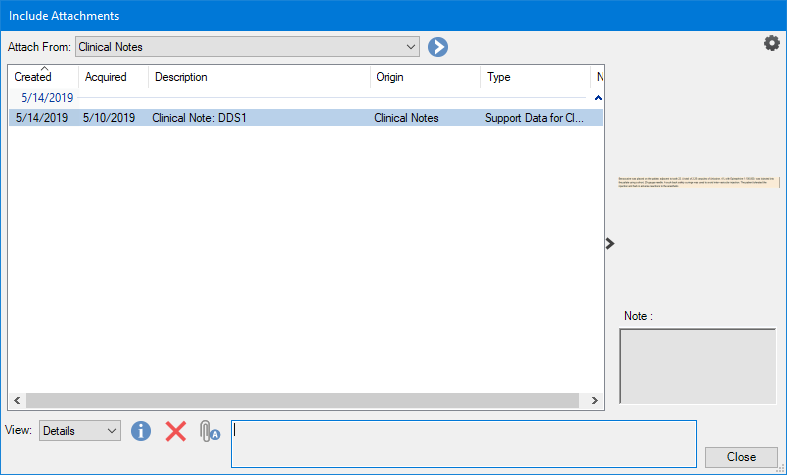The width and height of the screenshot is (787, 475).
Task: Open settings via the gear icon
Action: [x=771, y=43]
